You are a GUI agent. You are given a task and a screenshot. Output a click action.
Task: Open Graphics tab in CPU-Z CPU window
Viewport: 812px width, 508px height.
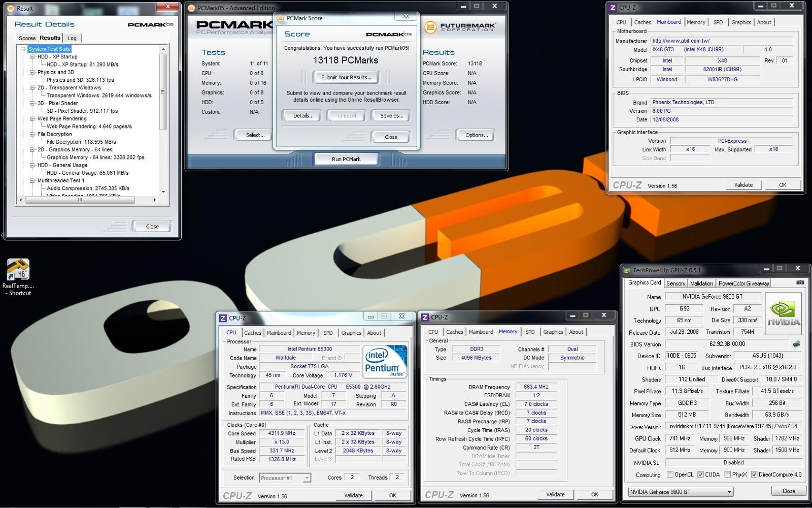point(351,333)
